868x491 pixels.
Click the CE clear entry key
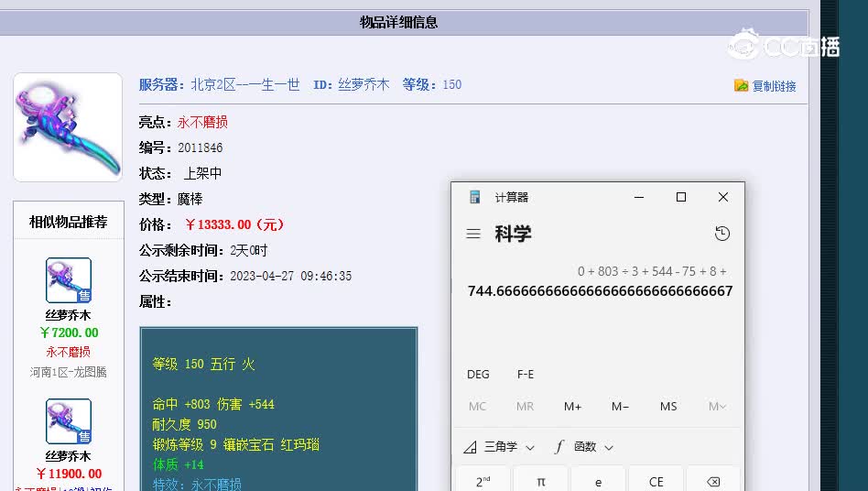(656, 479)
